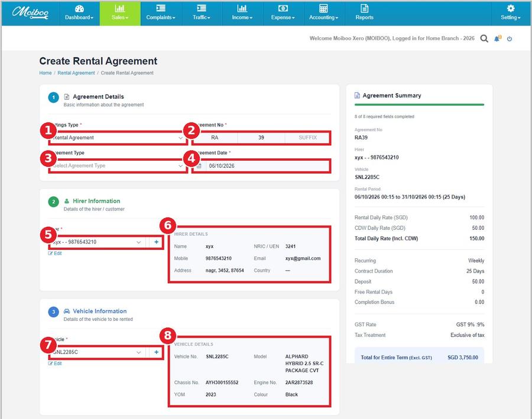
Task: Click the plus button to add vehicle
Action: point(156,352)
